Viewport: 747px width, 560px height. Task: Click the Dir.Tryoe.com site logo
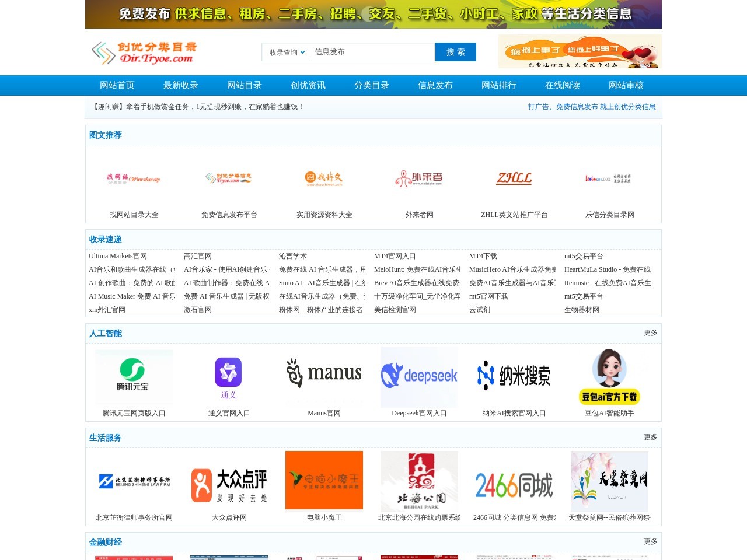[144, 52]
